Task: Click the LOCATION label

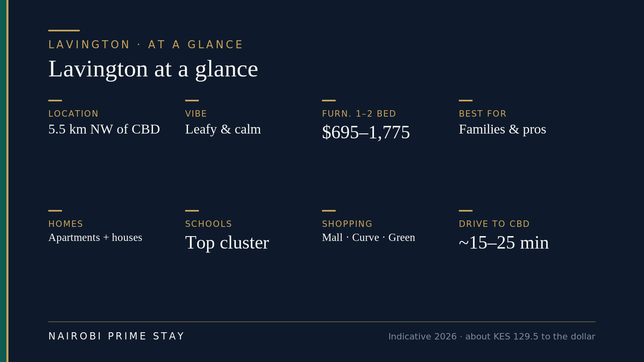Action: 73,114
